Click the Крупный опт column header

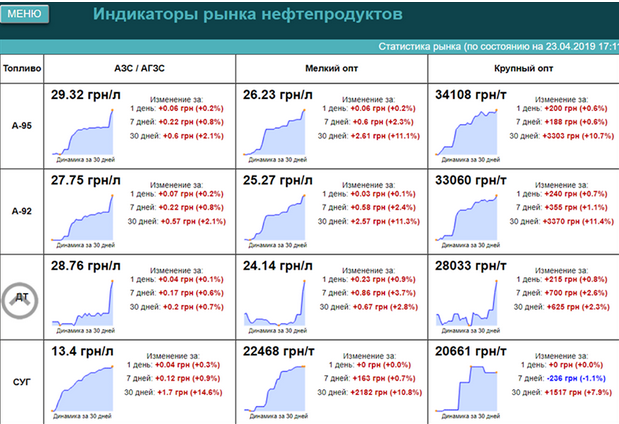pos(522,69)
